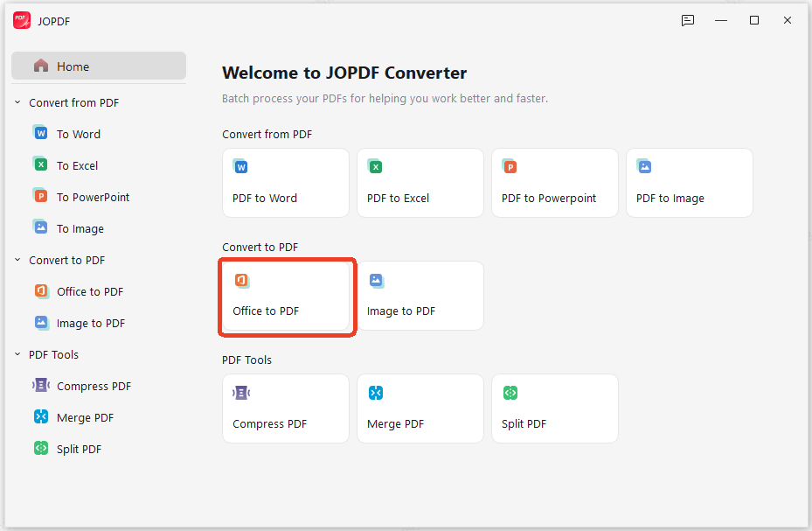Collapse the PDF Tools sidebar group
Viewport: 812px width, 531px height.
click(17, 354)
